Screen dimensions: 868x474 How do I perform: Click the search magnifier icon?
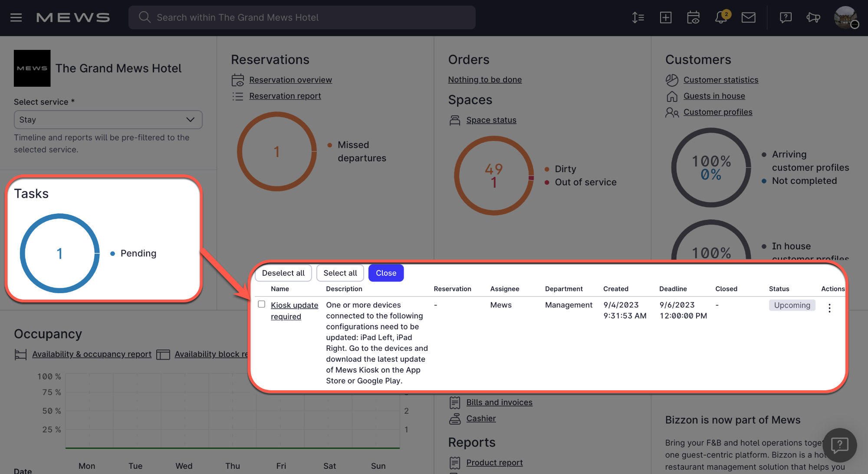(x=144, y=17)
